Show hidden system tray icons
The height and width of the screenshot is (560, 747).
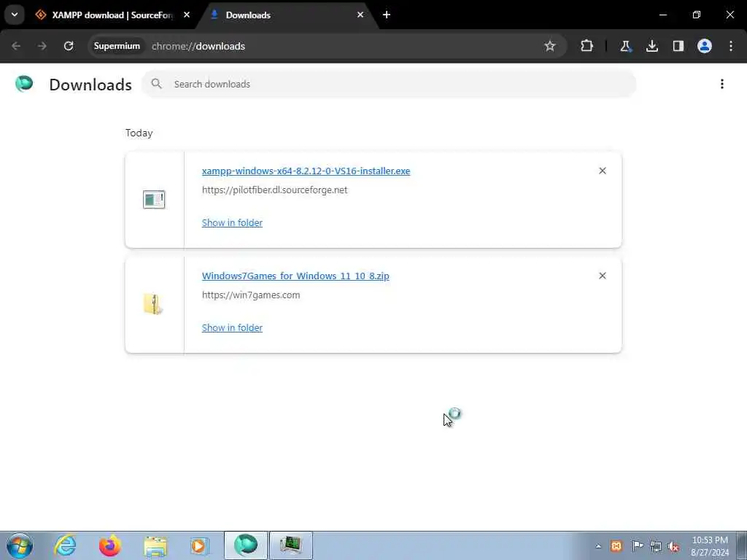tap(598, 546)
